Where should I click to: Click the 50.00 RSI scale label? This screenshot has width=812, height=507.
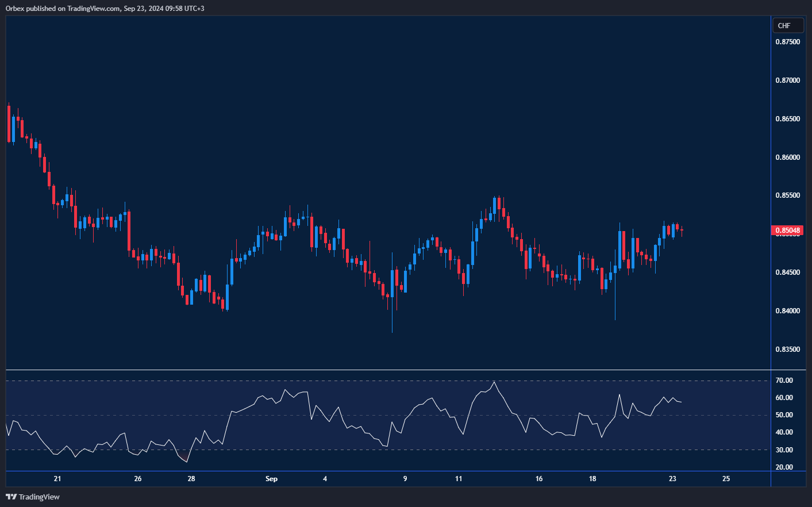(x=784, y=415)
